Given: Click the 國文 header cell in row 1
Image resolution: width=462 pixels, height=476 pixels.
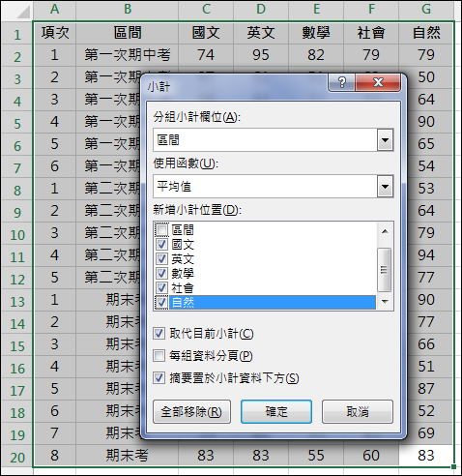Looking at the screenshot, I should point(206,33).
